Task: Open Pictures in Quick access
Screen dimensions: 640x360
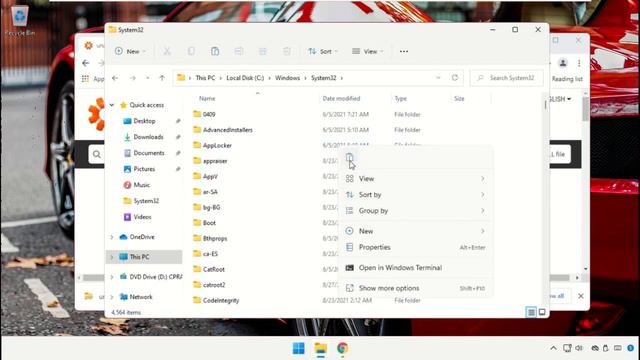Action: 144,169
